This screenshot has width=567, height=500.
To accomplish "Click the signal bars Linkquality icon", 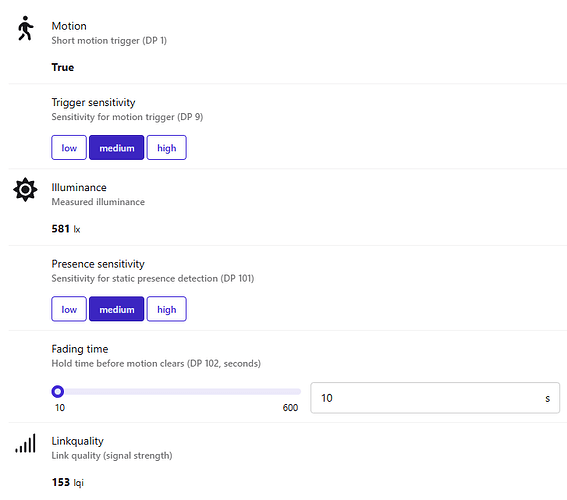I will pyautogui.click(x=25, y=443).
